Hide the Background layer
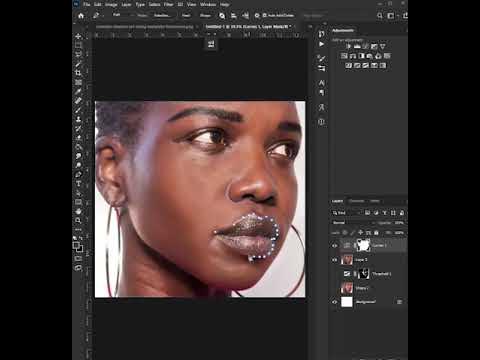Screen dimensions: 480x360 (x=335, y=302)
